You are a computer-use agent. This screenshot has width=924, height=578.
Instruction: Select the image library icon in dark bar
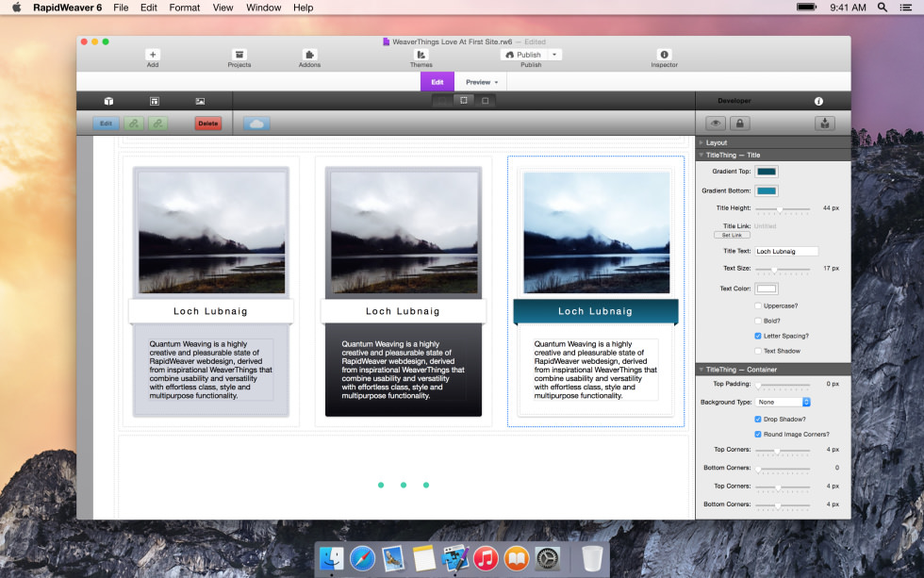tap(200, 101)
